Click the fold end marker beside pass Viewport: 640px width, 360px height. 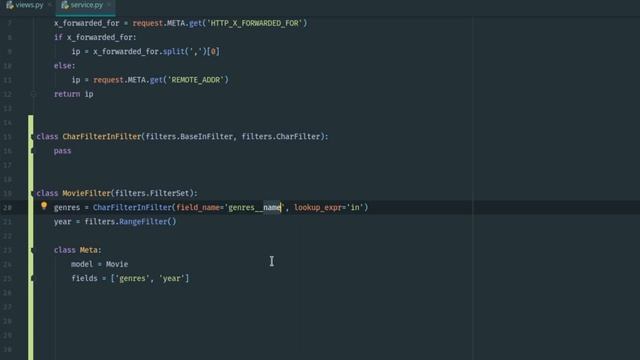tap(32, 151)
